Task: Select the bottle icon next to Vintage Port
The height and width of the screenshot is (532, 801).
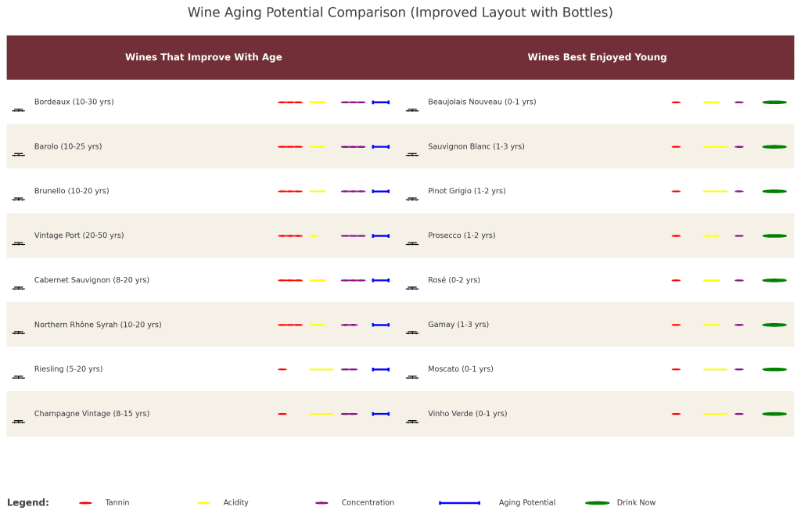Action: pos(18,243)
